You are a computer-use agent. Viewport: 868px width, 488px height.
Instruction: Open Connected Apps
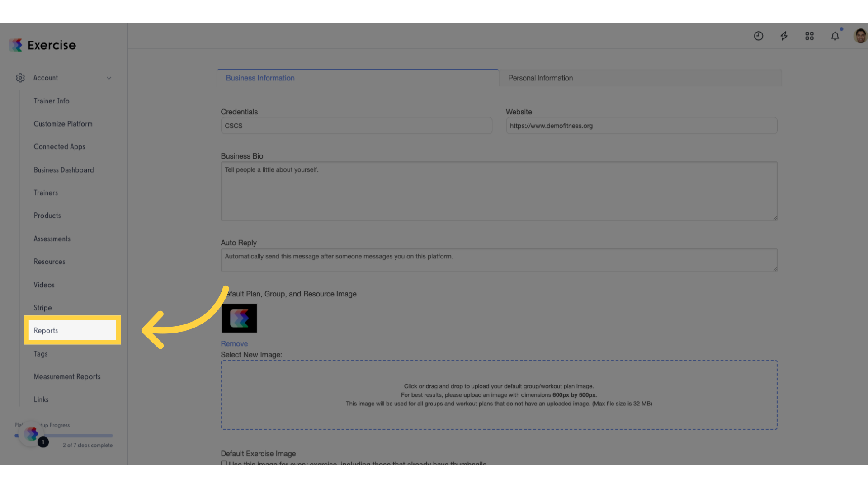point(59,146)
